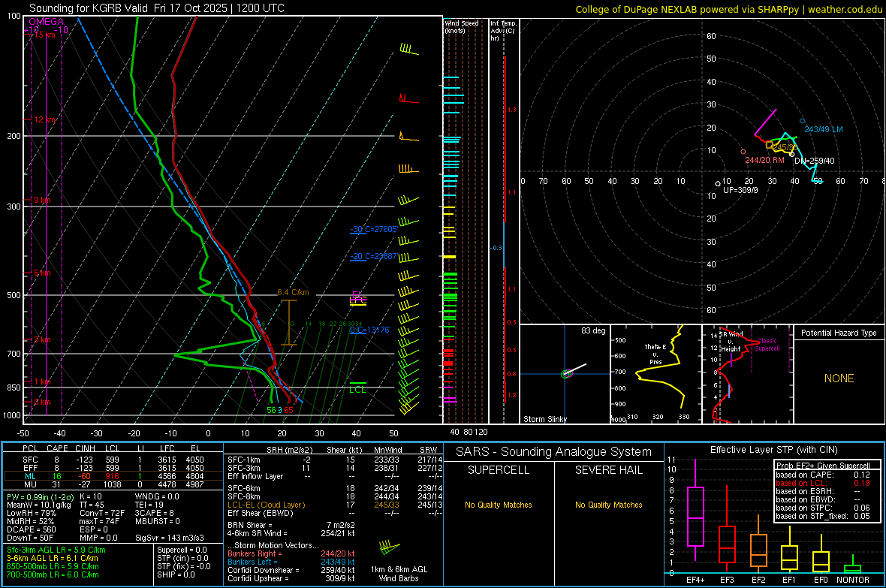The height and width of the screenshot is (588, 886).
Task: Click the weather.cod.edu NEXLAB credit text
Action: (728, 9)
